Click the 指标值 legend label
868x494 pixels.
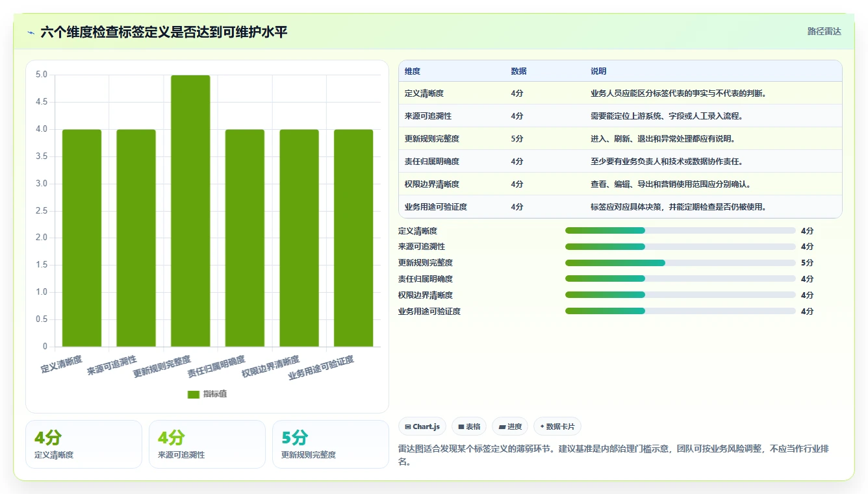click(214, 394)
